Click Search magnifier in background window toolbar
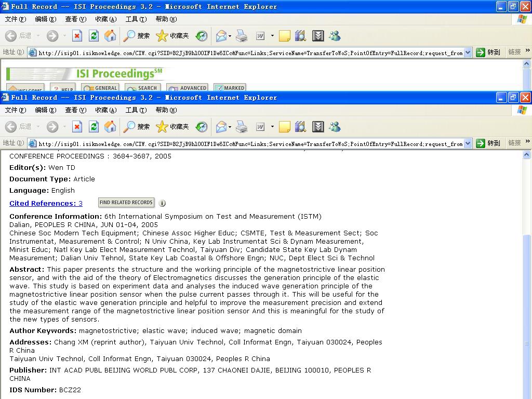Viewport: 532px width, 399px height. click(x=129, y=36)
